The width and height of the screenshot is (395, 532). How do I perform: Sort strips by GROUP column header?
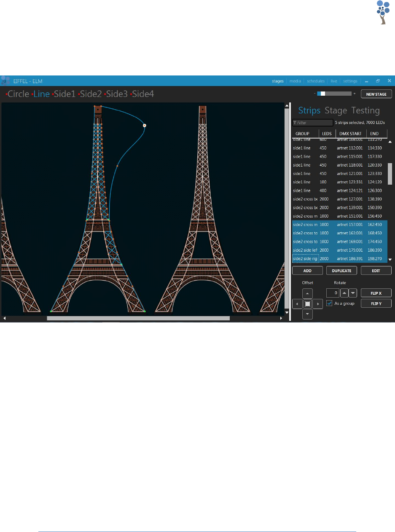tap(303, 134)
